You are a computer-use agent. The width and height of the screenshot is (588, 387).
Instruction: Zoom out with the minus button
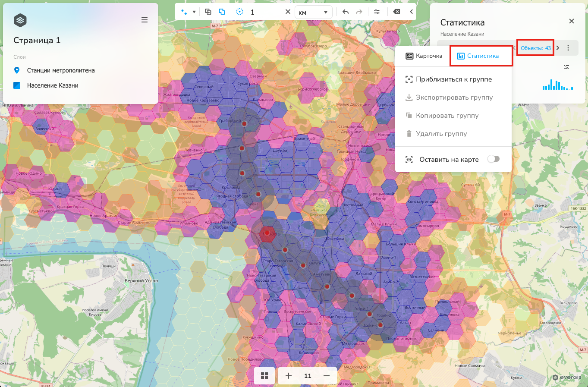coord(327,376)
